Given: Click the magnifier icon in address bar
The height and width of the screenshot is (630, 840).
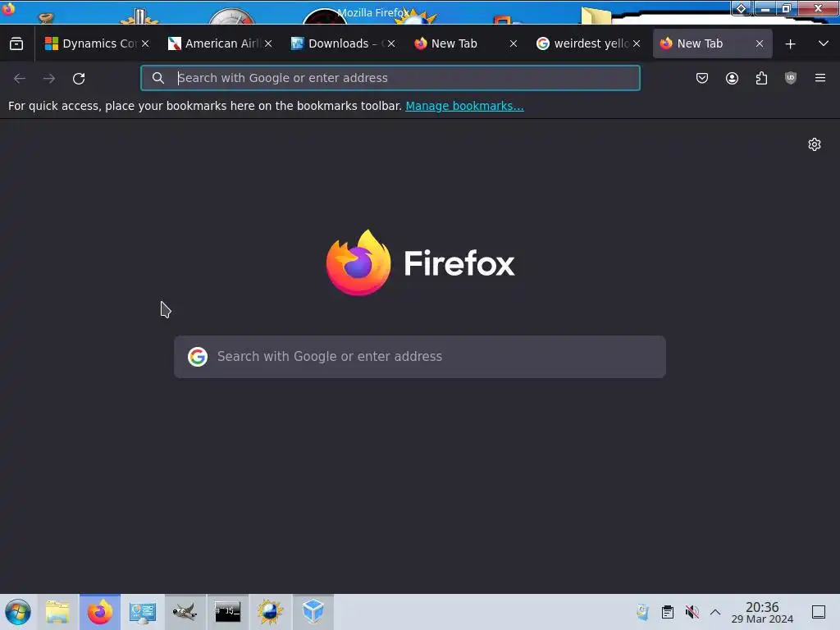Looking at the screenshot, I should click(158, 78).
